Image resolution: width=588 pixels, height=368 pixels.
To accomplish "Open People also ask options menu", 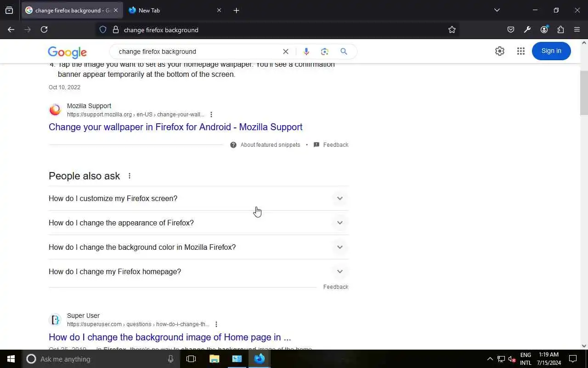I will pyautogui.click(x=130, y=176).
